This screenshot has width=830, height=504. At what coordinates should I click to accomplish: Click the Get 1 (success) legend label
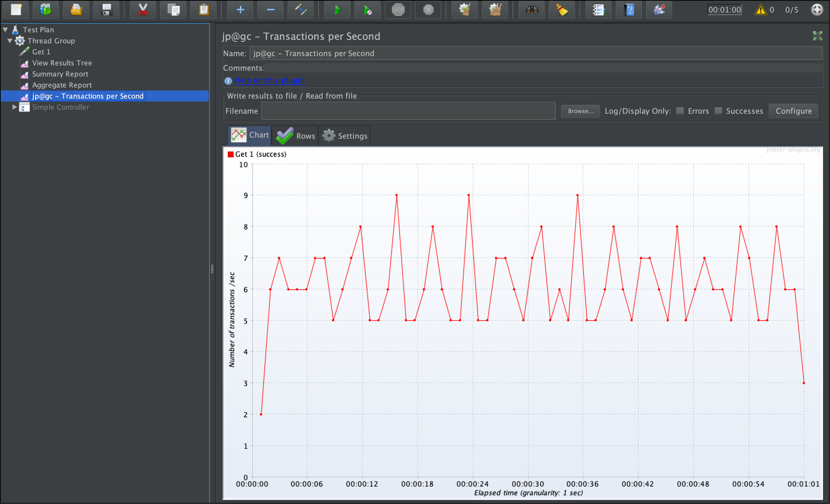point(261,154)
